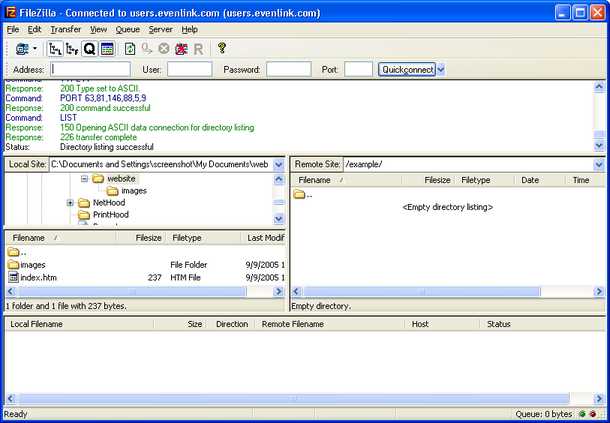Click the Reconnect R icon

[198, 49]
